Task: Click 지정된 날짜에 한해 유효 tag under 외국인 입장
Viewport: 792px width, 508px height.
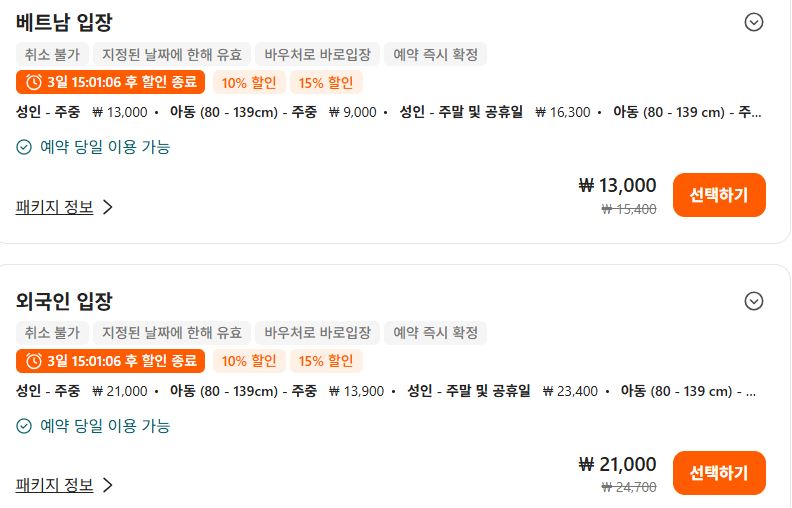Action: [172, 332]
